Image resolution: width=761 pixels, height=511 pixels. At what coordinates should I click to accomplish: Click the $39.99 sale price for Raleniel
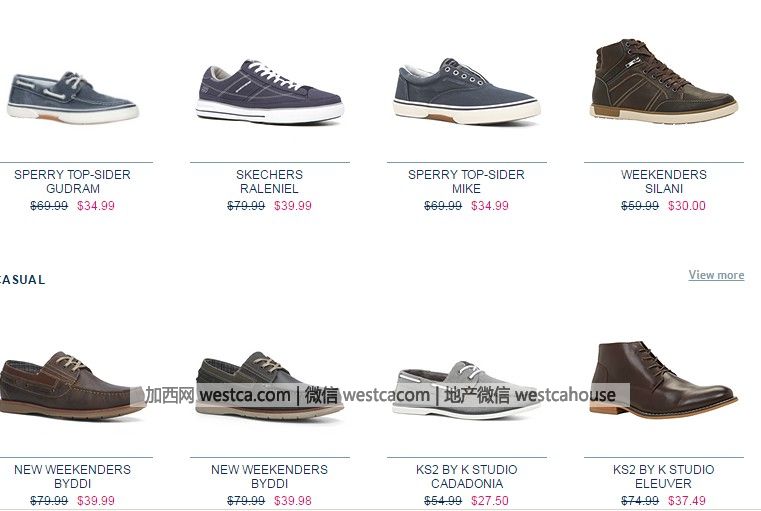[293, 206]
